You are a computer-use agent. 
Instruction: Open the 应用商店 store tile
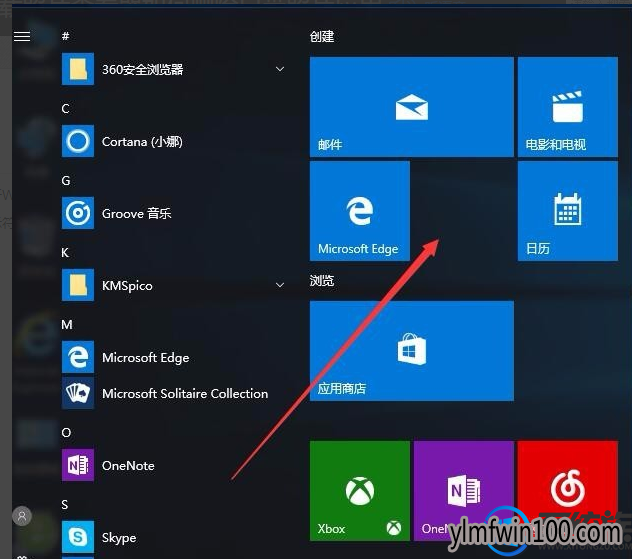pyautogui.click(x=412, y=351)
